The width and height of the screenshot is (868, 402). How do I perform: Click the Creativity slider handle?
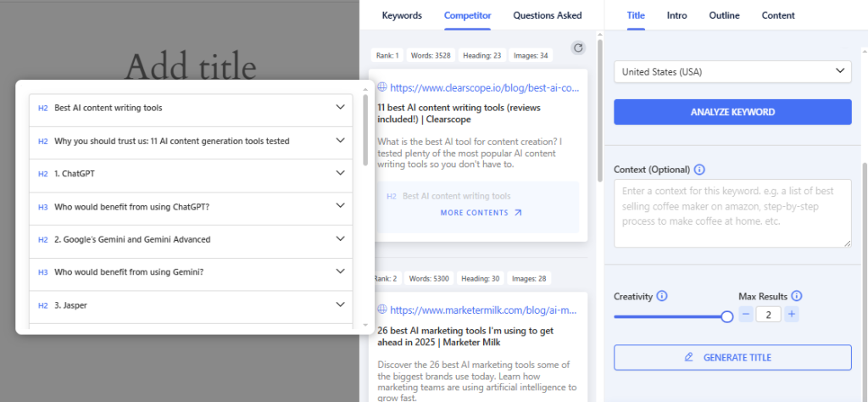727,316
